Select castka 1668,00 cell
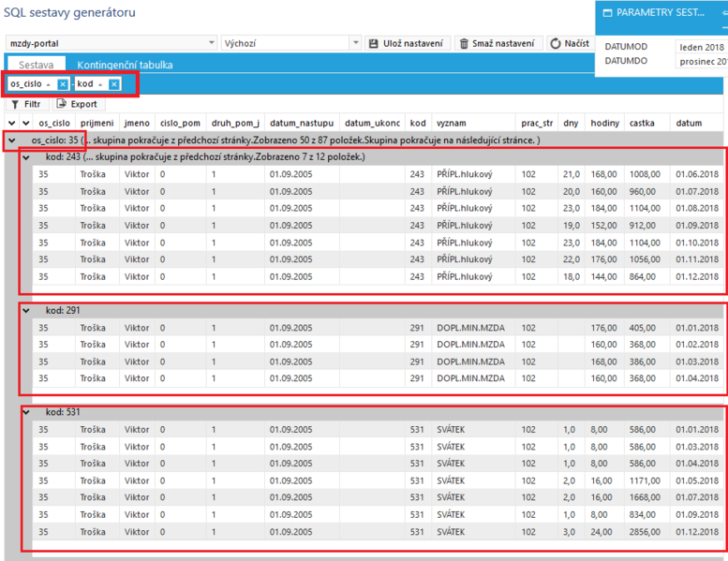Viewport: 728px width, 561px height. [x=646, y=497]
